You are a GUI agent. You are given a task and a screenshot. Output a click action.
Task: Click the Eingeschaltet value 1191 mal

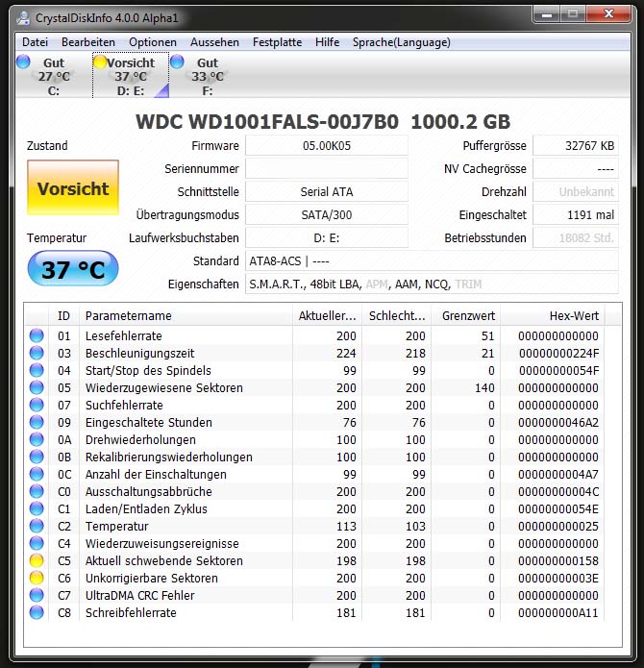[576, 214]
